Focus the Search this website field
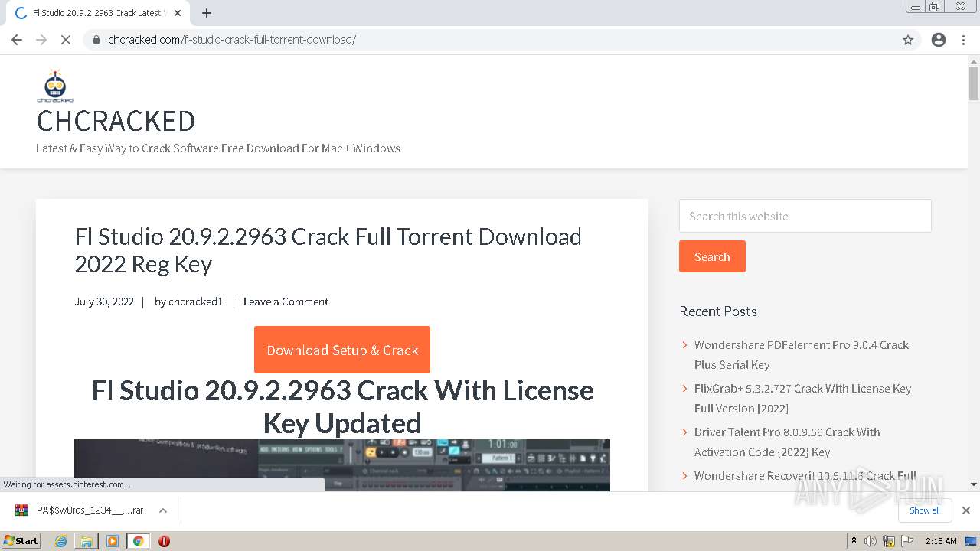 coord(805,216)
